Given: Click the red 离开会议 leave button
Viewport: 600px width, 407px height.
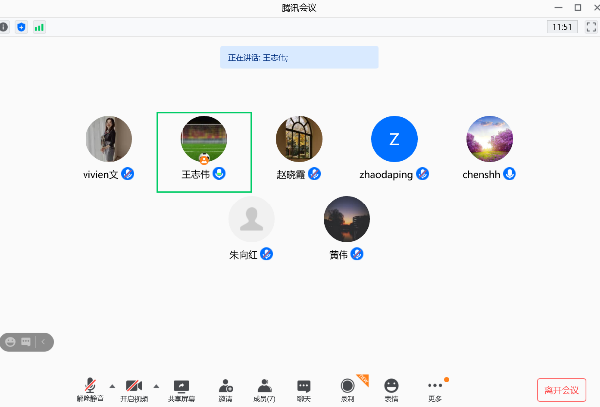Looking at the screenshot, I should [561, 389].
